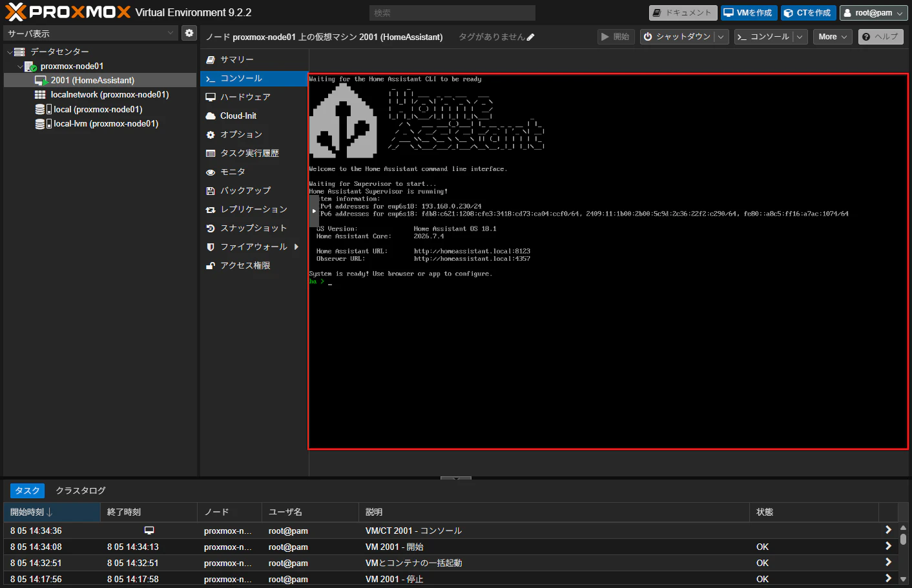This screenshot has height=588, width=912.
Task: Open the More dropdown menu
Action: click(833, 37)
